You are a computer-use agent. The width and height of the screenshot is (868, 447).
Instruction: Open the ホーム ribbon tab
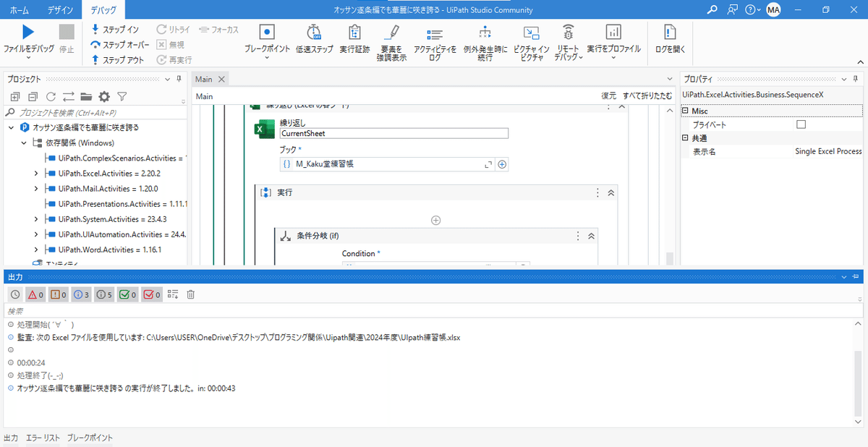point(20,10)
